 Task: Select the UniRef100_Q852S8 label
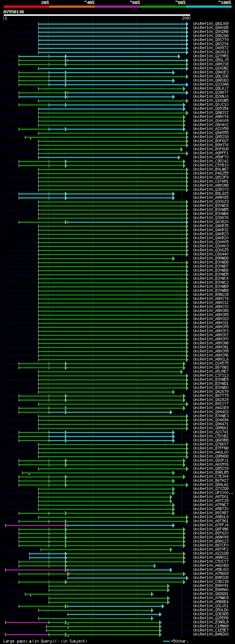pos(211,137)
